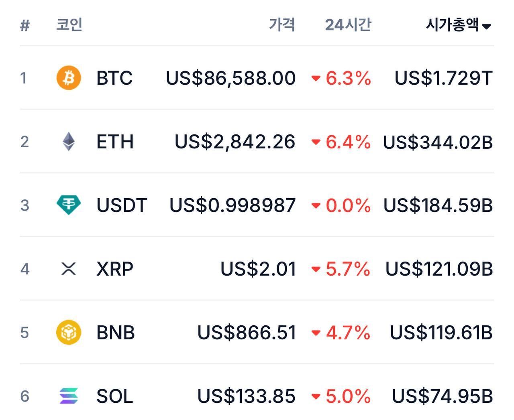This screenshot has width=514, height=420.
Task: Sort the table by 24시간 column
Action: click(348, 25)
